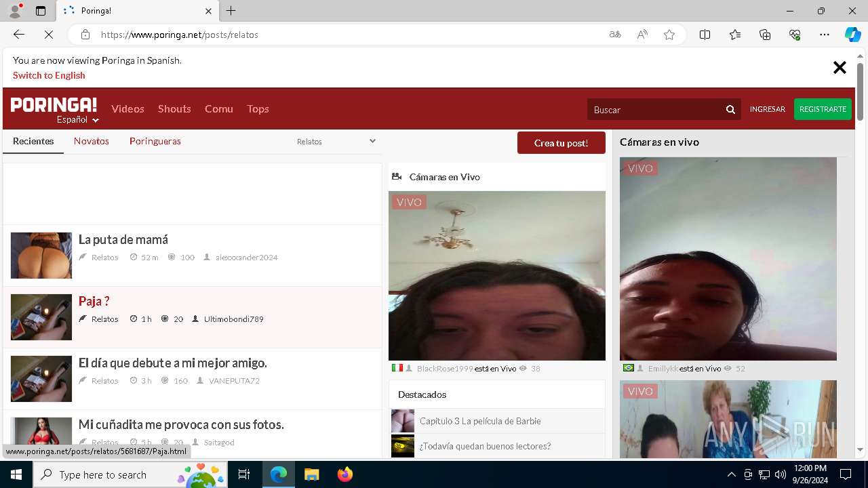Viewport: 868px width, 488px height.
Task: Open Firefox on taskbar
Action: pos(344,474)
